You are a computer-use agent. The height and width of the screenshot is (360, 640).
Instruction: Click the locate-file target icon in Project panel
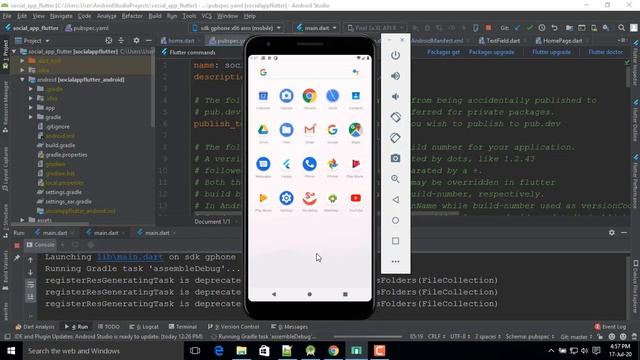click(109, 40)
